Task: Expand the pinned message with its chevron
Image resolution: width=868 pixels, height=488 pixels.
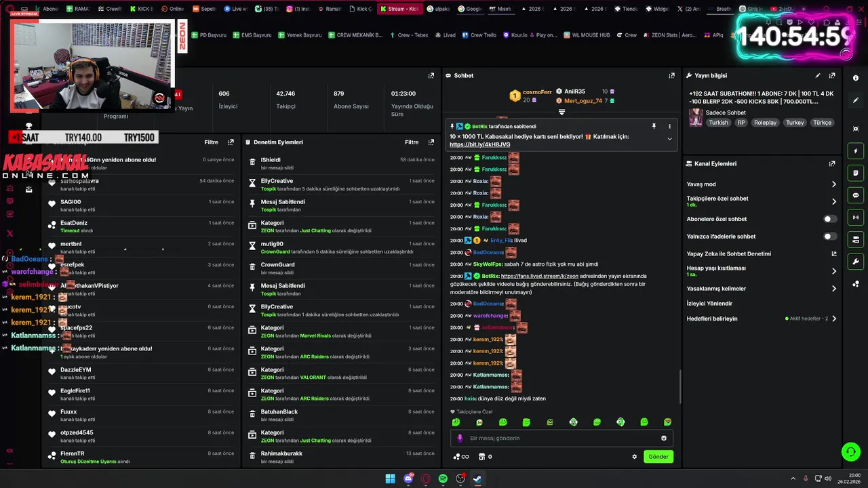Action: pyautogui.click(x=669, y=139)
